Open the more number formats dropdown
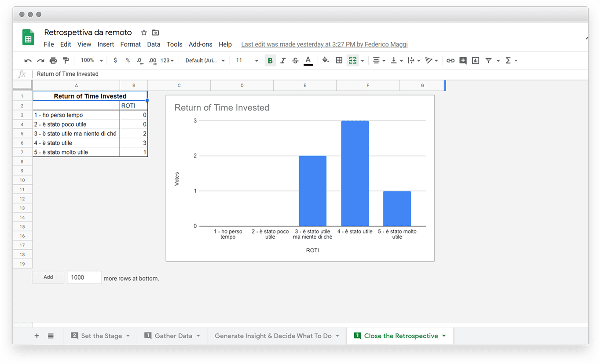The width and height of the screenshot is (601, 364). click(167, 61)
